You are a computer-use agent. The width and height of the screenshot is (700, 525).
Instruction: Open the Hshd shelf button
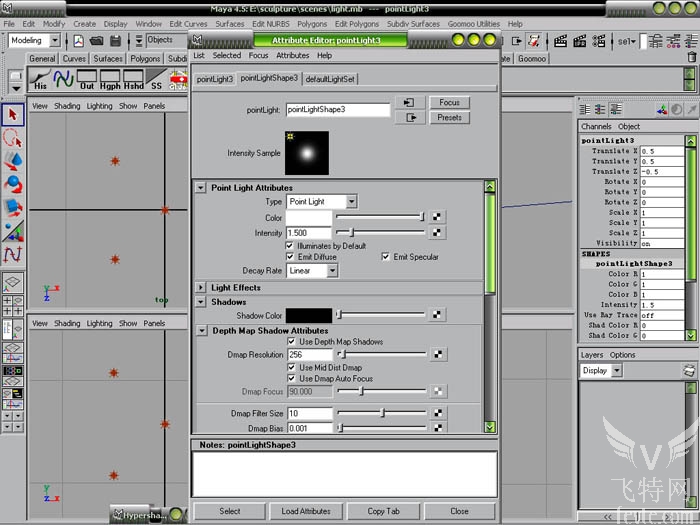pyautogui.click(x=133, y=79)
